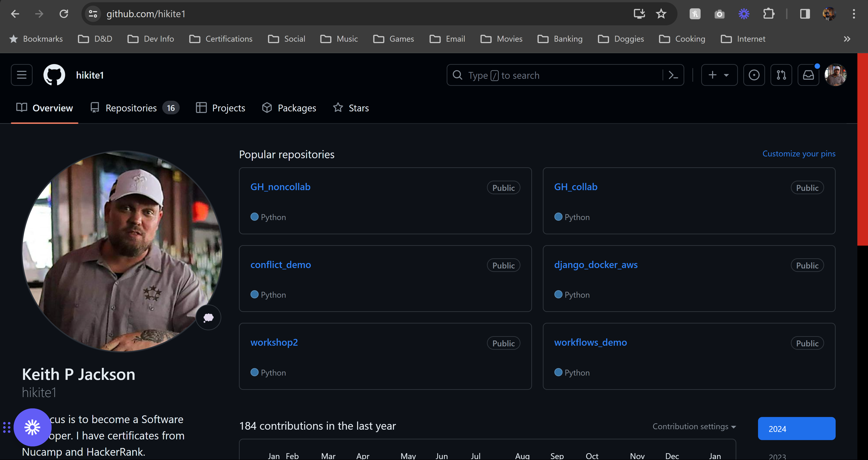Viewport: 868px width, 460px height.
Task: Open the Extensions puzzle-piece menu
Action: (769, 14)
